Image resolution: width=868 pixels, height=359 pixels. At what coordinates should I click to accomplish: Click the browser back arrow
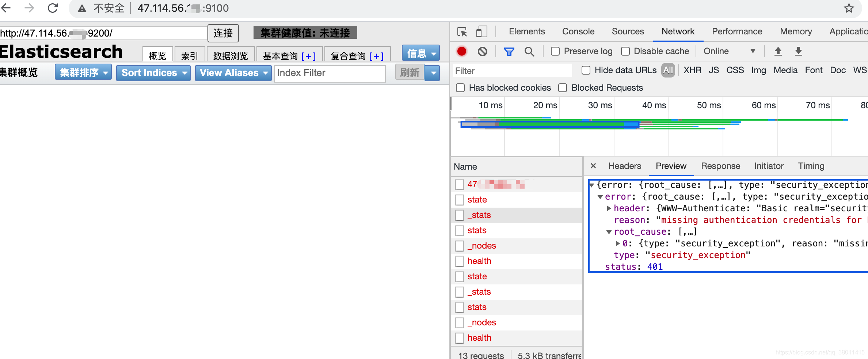(6, 8)
